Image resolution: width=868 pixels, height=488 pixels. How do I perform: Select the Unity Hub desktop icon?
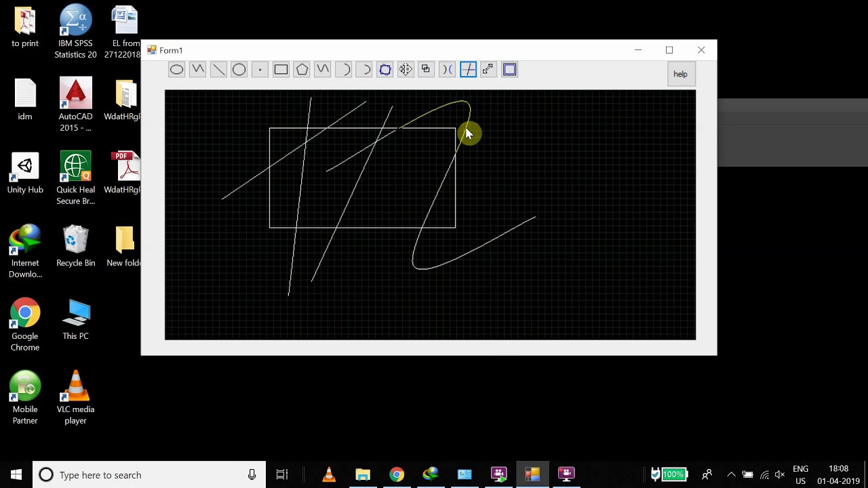25,174
